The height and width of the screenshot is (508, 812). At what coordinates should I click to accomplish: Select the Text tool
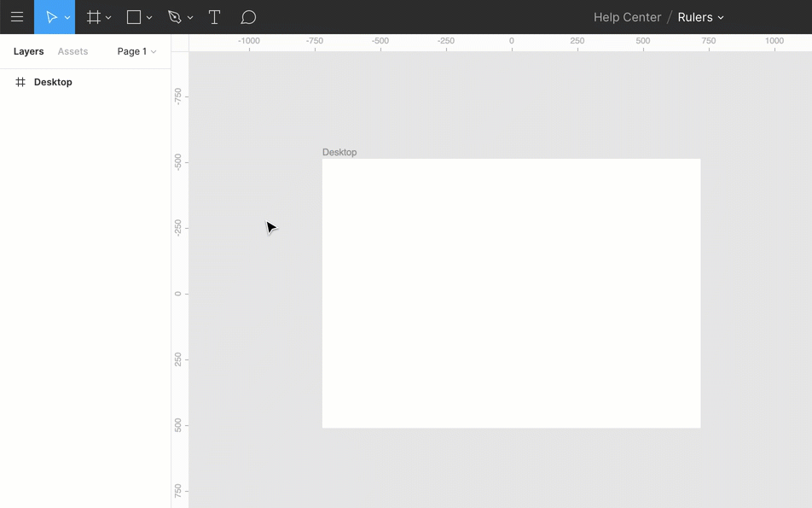pos(214,17)
